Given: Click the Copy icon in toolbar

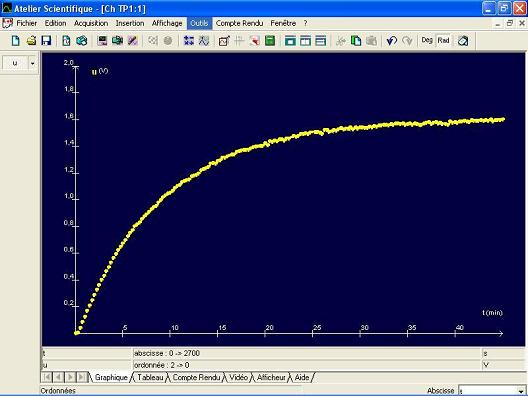Looking at the screenshot, I should pos(356,41).
